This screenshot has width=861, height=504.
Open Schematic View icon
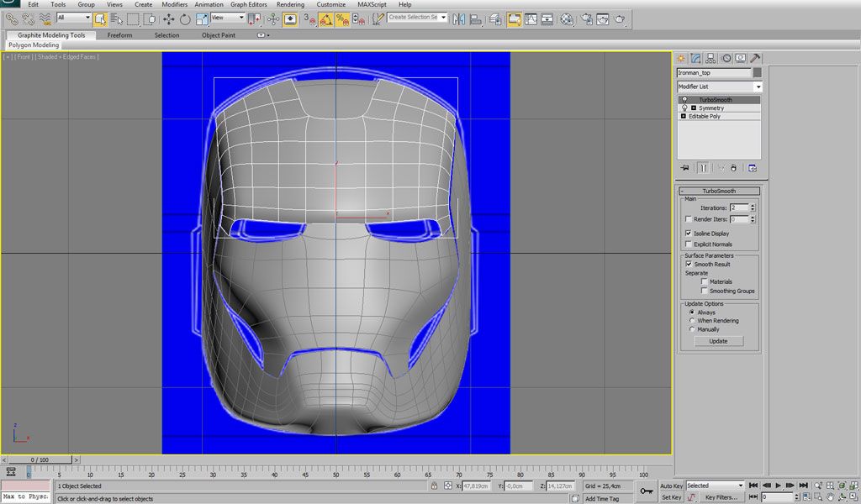[547, 19]
